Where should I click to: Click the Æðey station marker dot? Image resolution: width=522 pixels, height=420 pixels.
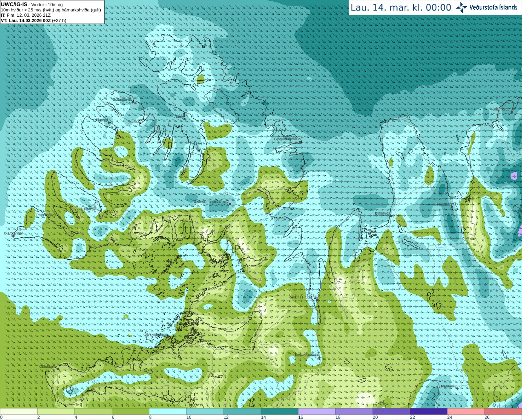[184, 119]
